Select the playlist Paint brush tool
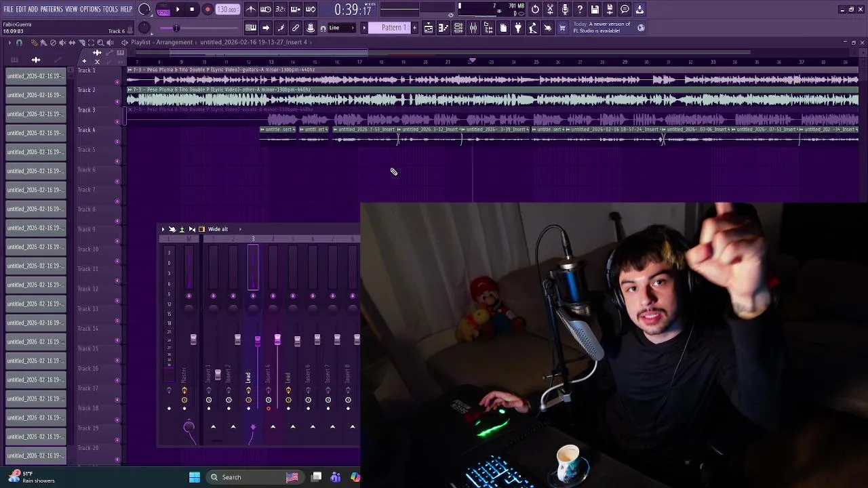This screenshot has height=488, width=868. tap(44, 43)
